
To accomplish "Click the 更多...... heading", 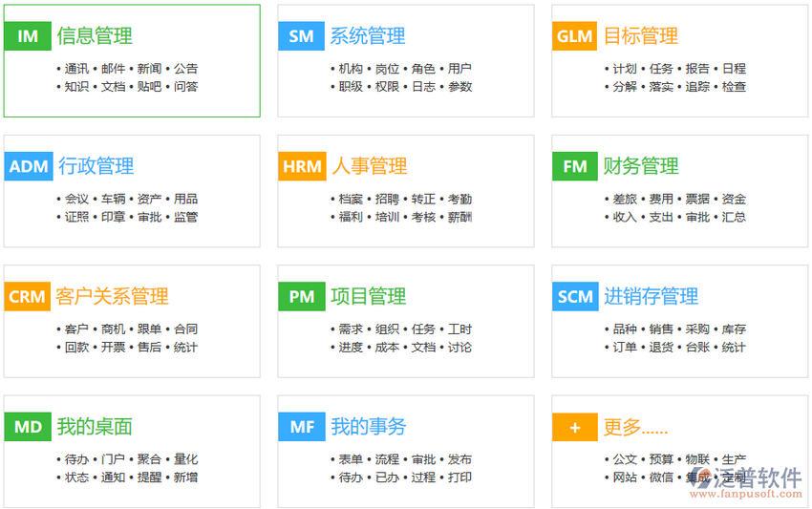I will pyautogui.click(x=635, y=427).
